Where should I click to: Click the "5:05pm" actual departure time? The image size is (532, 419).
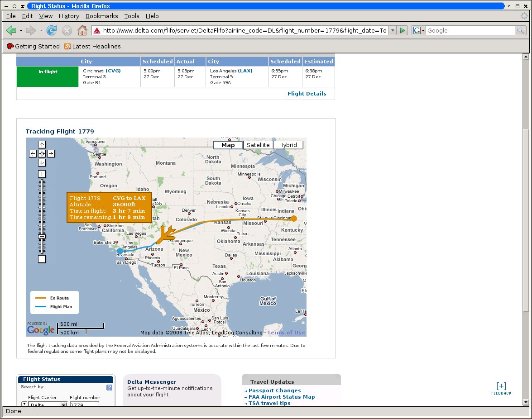186,71
